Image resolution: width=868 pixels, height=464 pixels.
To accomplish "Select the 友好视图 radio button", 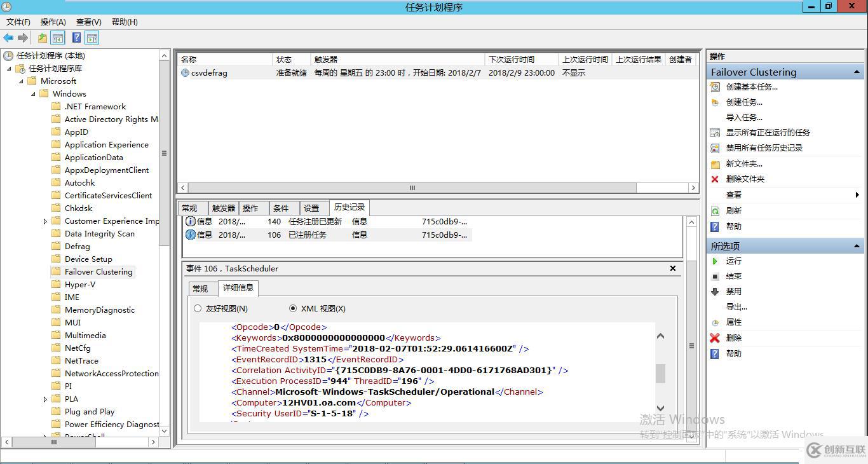I will pyautogui.click(x=198, y=308).
